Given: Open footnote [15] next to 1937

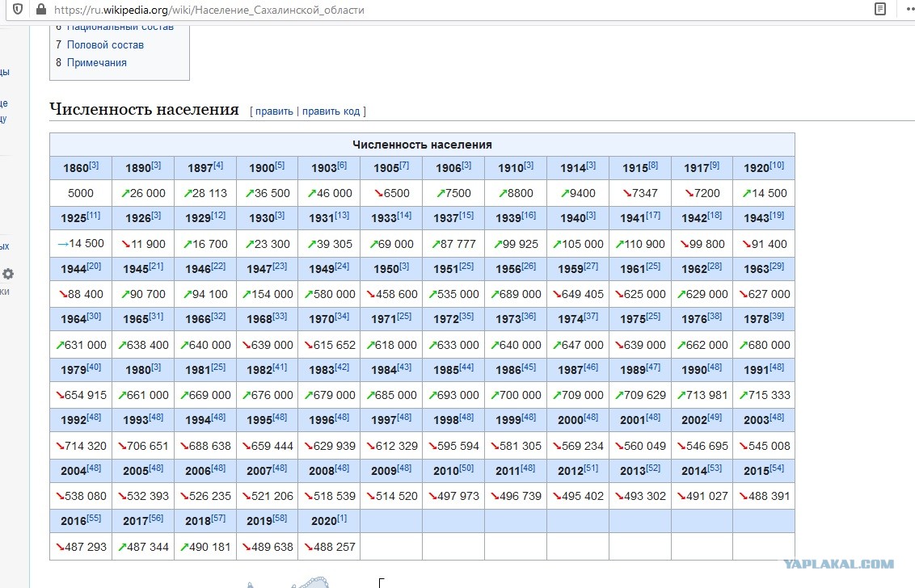Looking at the screenshot, I should click(466, 215).
